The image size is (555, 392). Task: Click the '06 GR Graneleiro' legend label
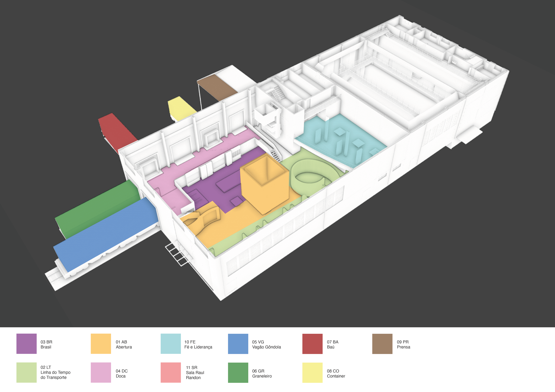click(x=262, y=373)
